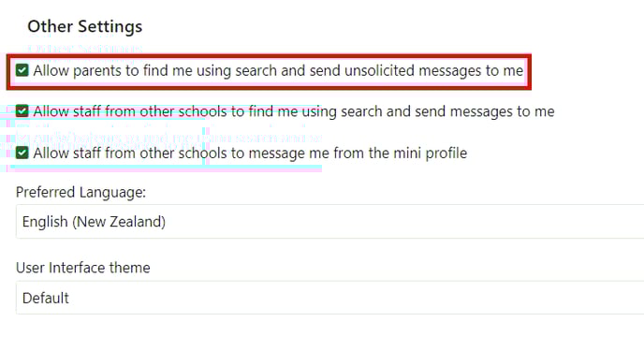Click the User Interface theme label
The height and width of the screenshot is (337, 644).
click(x=83, y=268)
